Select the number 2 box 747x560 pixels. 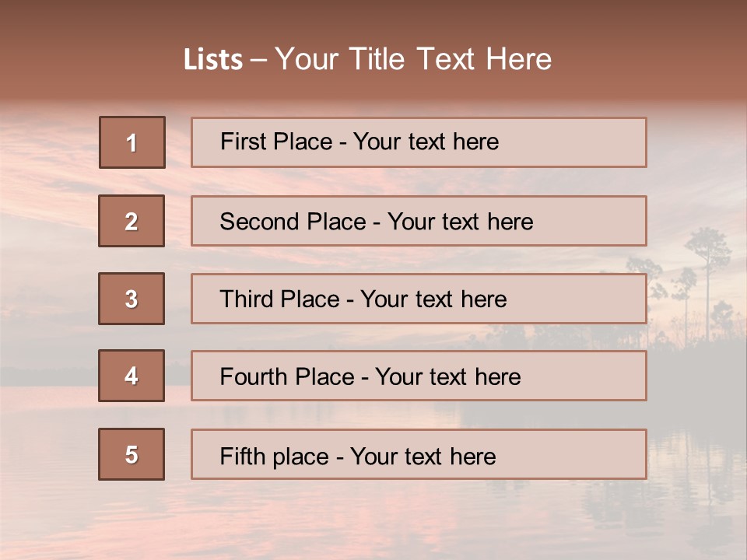coord(132,221)
